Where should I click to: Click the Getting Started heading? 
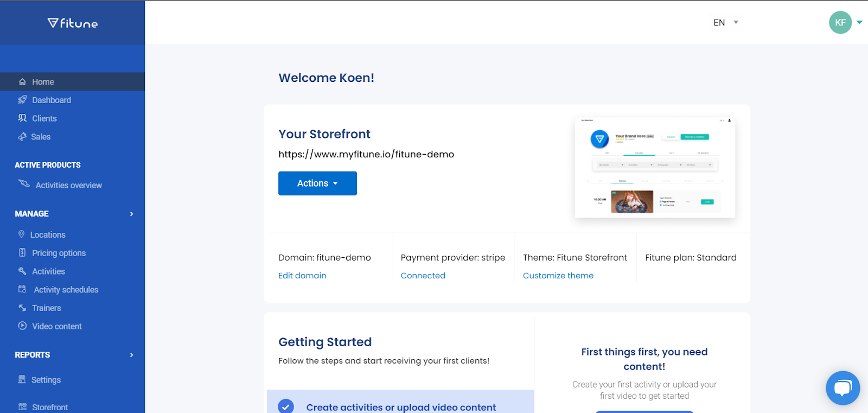click(325, 342)
